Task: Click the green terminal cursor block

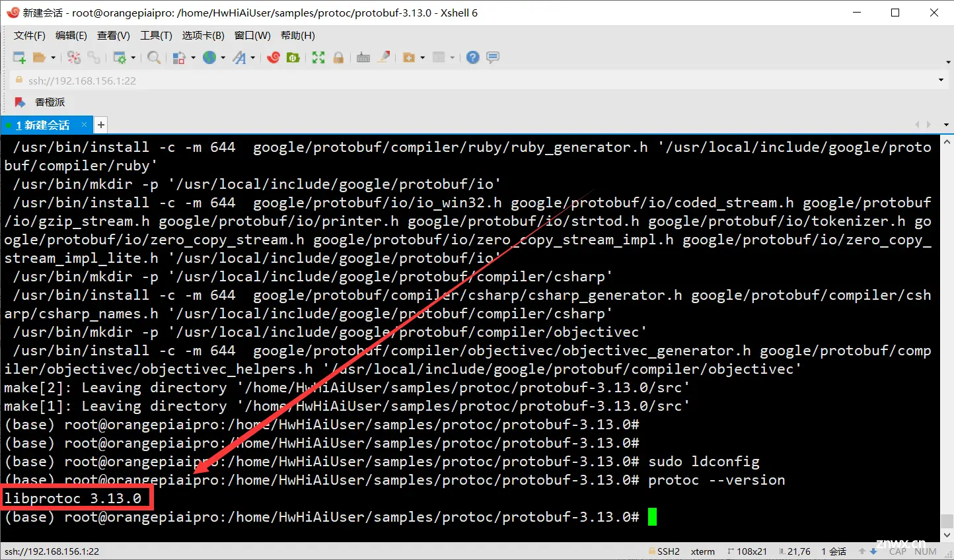Action: pyautogui.click(x=652, y=517)
